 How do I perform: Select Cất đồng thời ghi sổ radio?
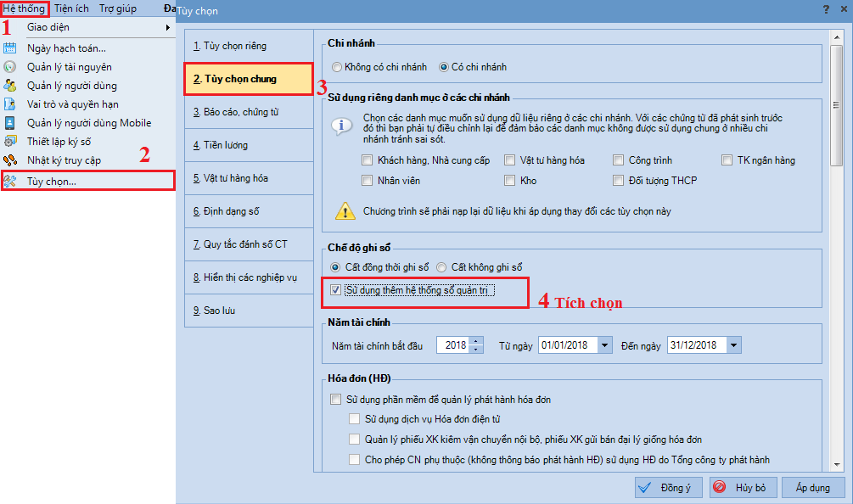click(335, 267)
